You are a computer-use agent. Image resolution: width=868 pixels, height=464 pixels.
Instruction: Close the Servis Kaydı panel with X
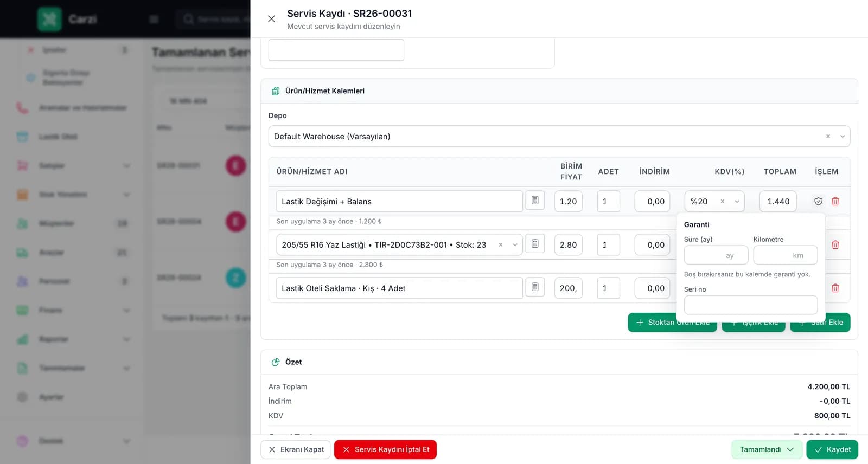tap(271, 19)
